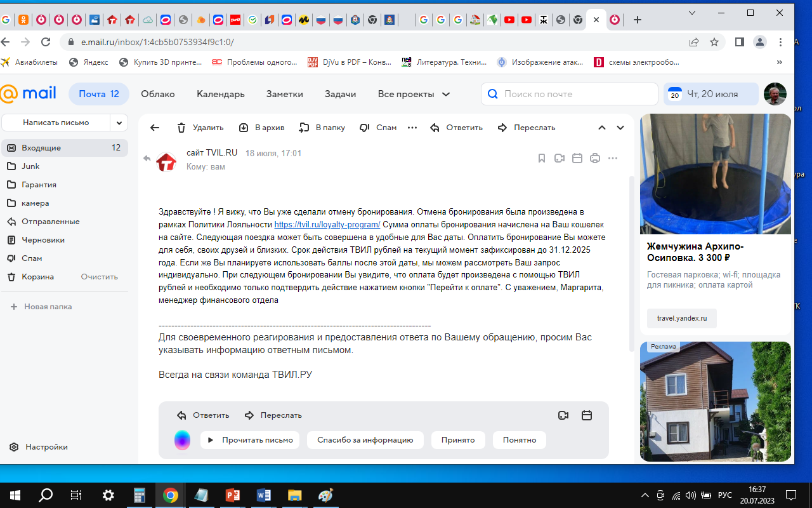This screenshot has width=812, height=508.
Task: Open email header three-dot menu
Action: pos(613,158)
